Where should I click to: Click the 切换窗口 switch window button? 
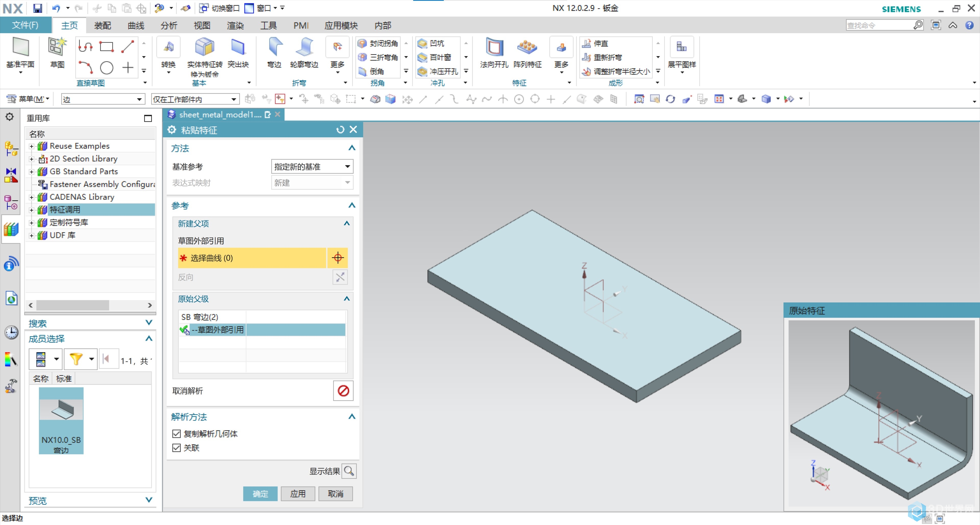[219, 8]
